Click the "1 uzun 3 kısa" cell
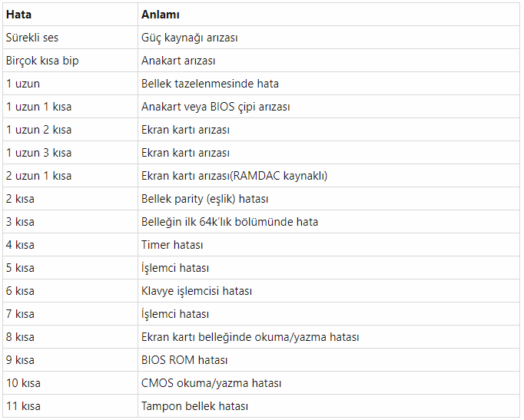The width and height of the screenshot is (524, 420). point(39,153)
